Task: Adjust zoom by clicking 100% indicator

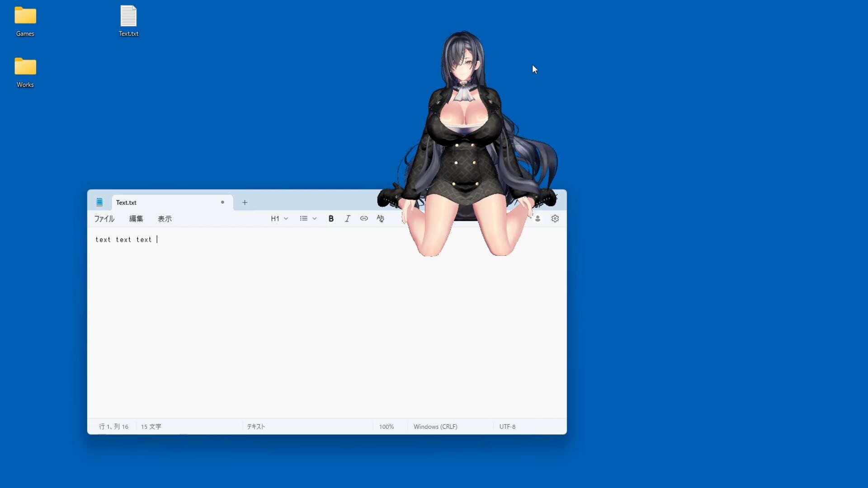Action: (x=386, y=426)
